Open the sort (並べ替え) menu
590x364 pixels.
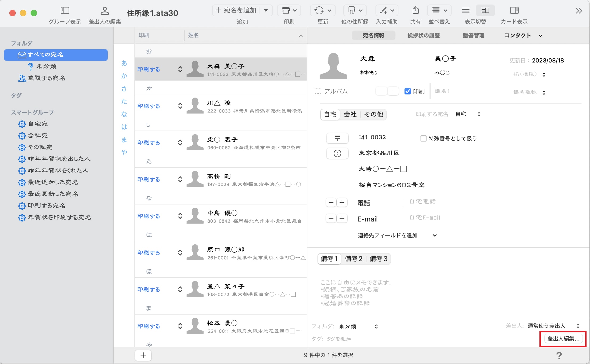tap(439, 10)
